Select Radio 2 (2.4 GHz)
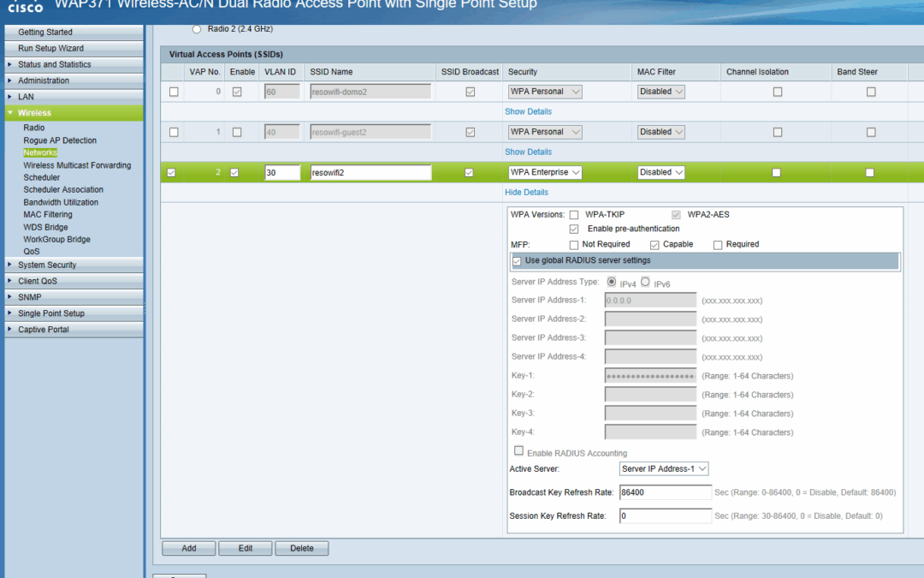Screen dimensions: 924x578 point(197,29)
